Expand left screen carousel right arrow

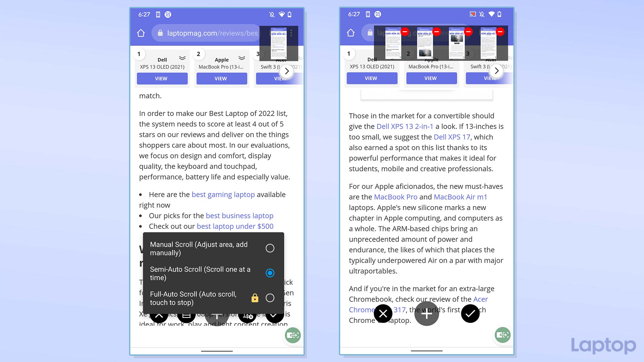click(x=286, y=71)
